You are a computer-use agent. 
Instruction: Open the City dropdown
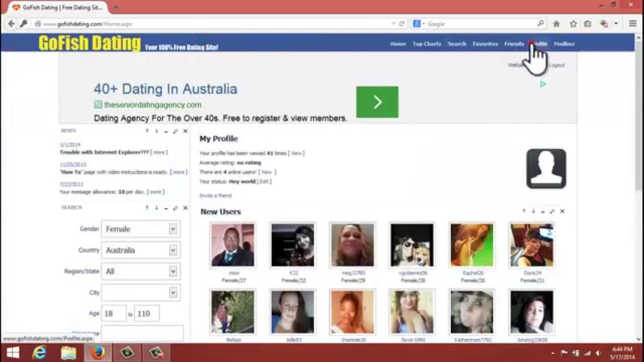click(x=141, y=293)
